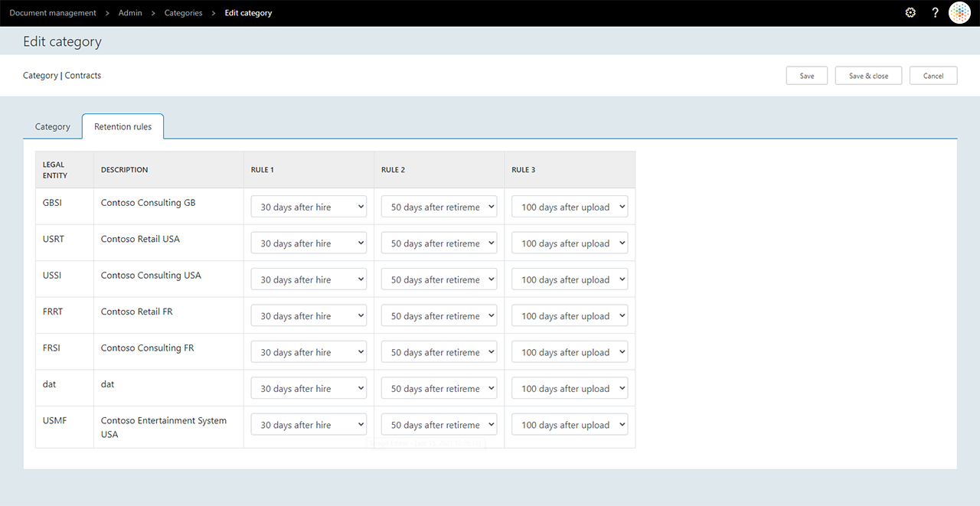Click the Edit category page heading
Screen dimensions: 980x506
(x=62, y=41)
